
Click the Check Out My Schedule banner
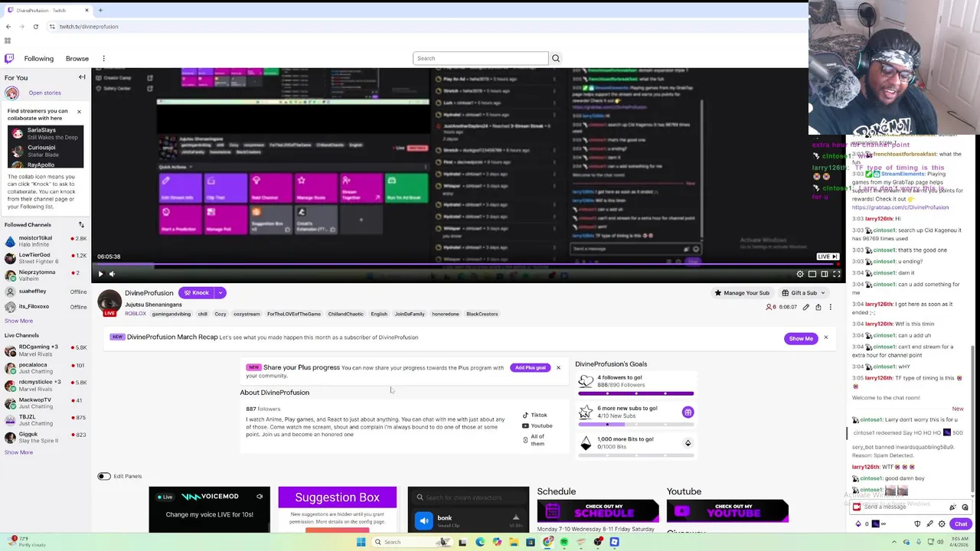[598, 510]
